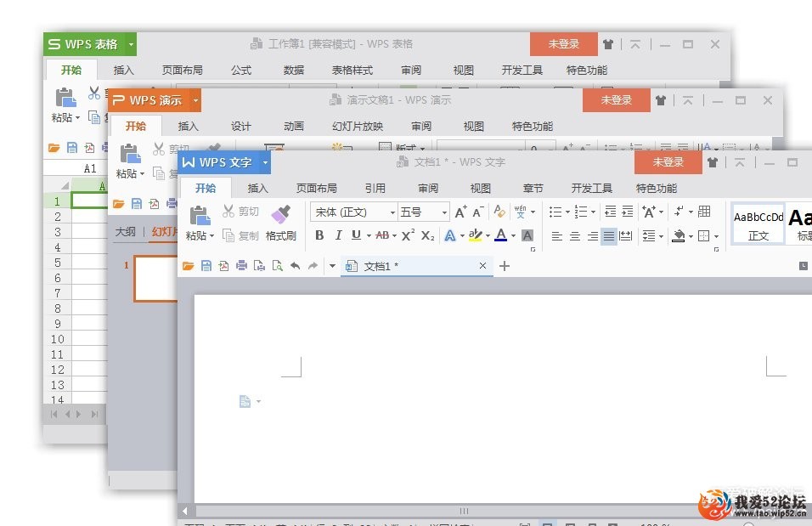Add new document tab with plus button
Screen dimensions: 812x526
click(x=505, y=266)
